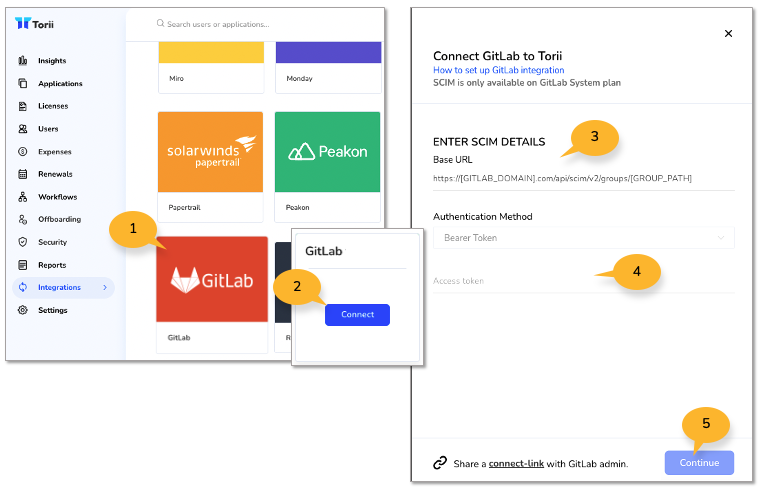Open Settings in the sidebar
The width and height of the screenshot is (759, 489).
point(52,310)
